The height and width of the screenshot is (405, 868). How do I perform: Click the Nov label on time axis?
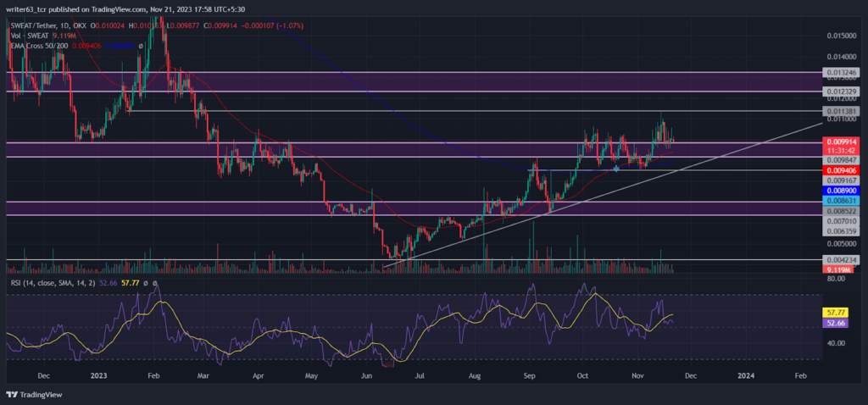pos(637,375)
